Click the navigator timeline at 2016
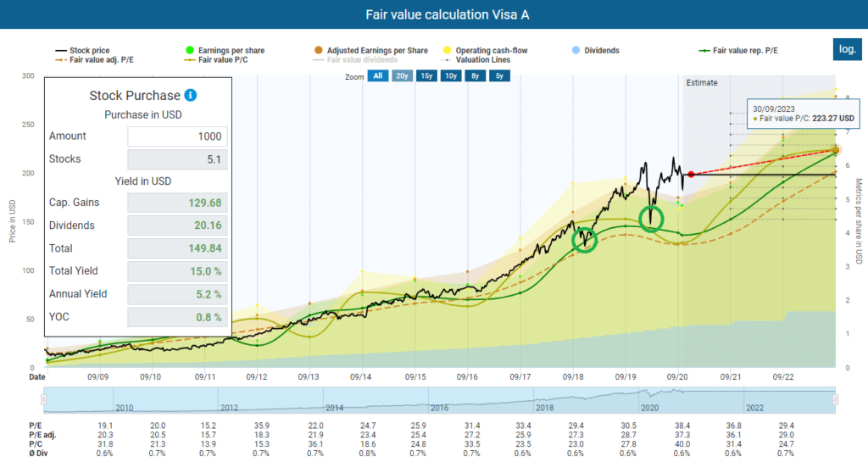The height and width of the screenshot is (462, 868). tap(440, 408)
